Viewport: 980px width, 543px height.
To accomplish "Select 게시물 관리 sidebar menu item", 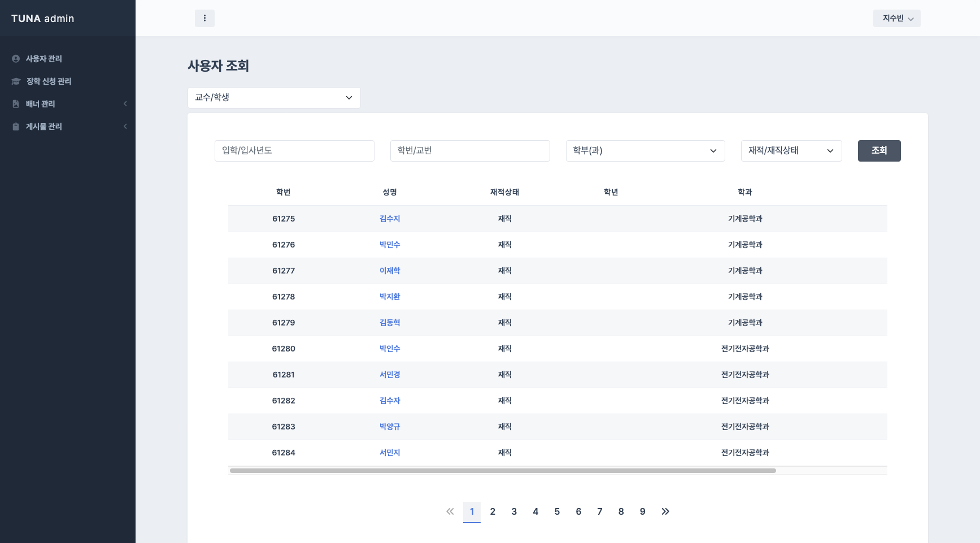I will [44, 127].
